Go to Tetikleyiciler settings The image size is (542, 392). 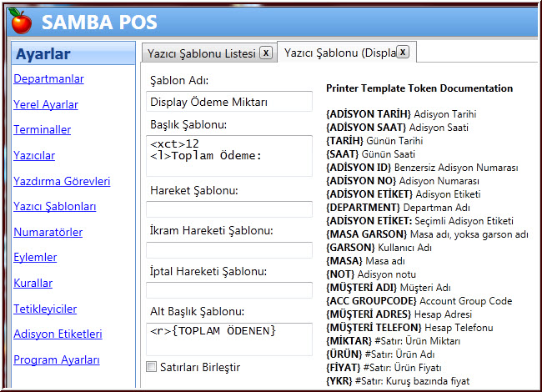point(45,309)
